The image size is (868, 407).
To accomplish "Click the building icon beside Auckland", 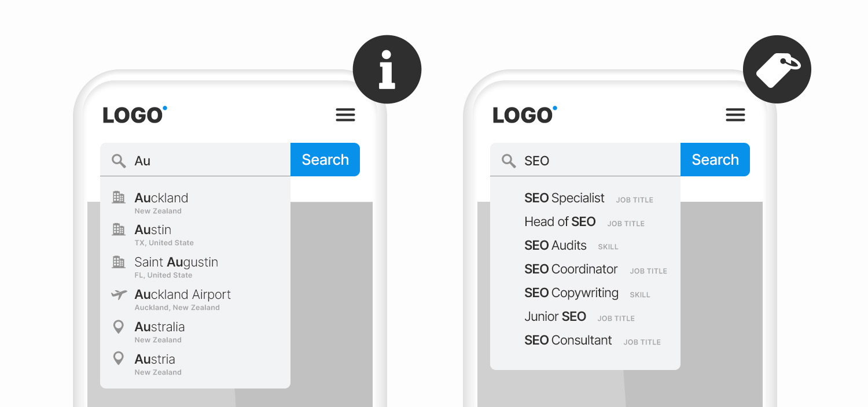I will (x=119, y=197).
